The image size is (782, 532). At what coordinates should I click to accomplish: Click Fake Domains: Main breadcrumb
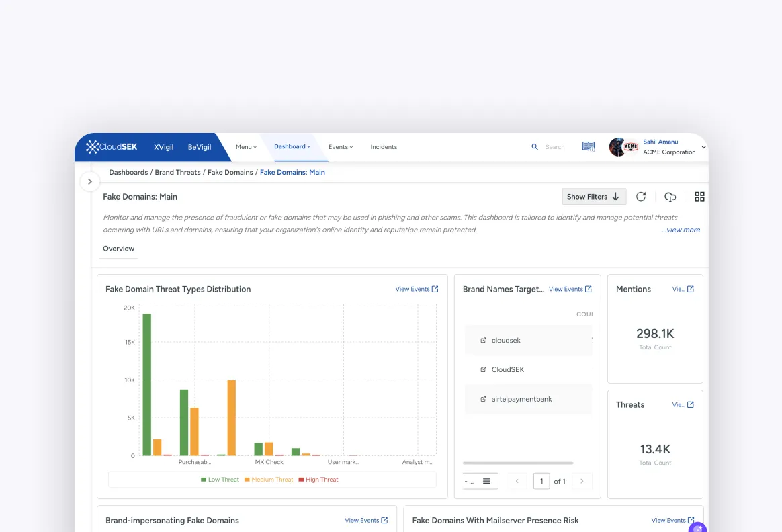pyautogui.click(x=292, y=172)
